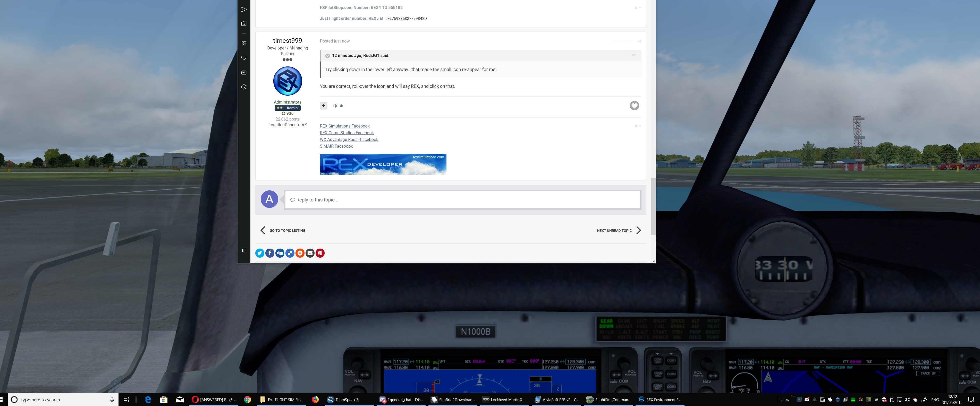Go to topic listing
The width and height of the screenshot is (980, 406).
[283, 231]
